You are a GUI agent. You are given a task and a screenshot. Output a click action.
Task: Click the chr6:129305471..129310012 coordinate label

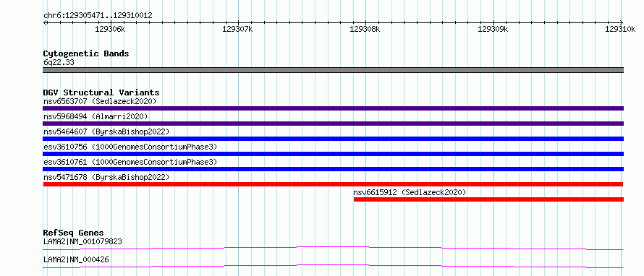tap(98, 16)
